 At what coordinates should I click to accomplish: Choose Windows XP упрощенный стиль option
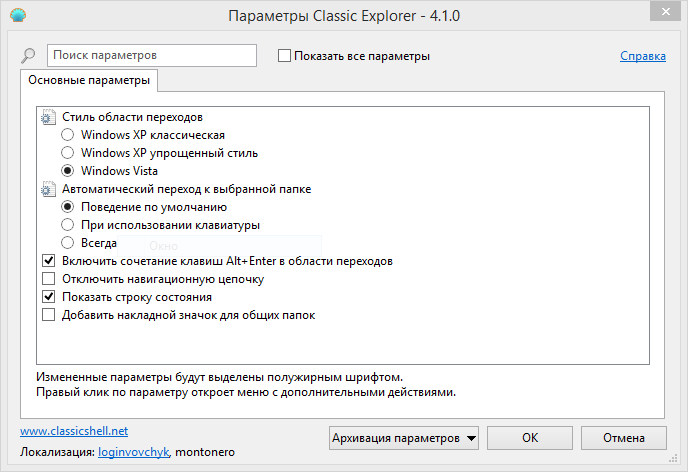[x=68, y=153]
